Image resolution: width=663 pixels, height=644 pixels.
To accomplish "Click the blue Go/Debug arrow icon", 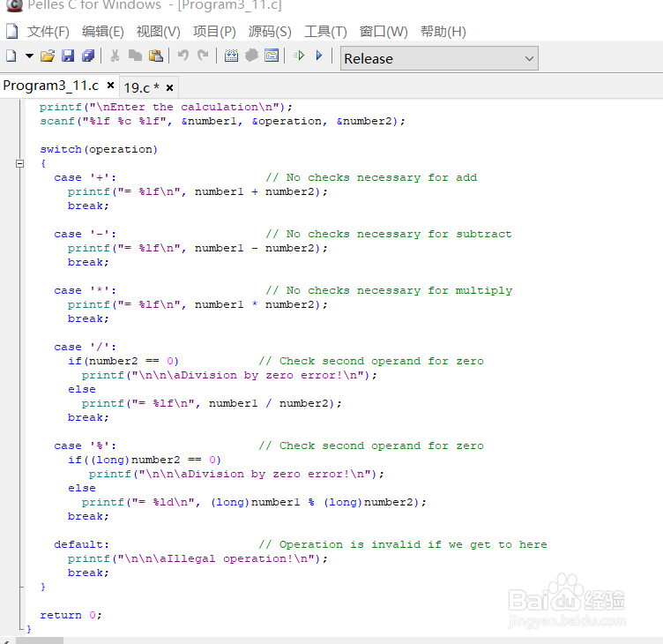I will [x=319, y=56].
